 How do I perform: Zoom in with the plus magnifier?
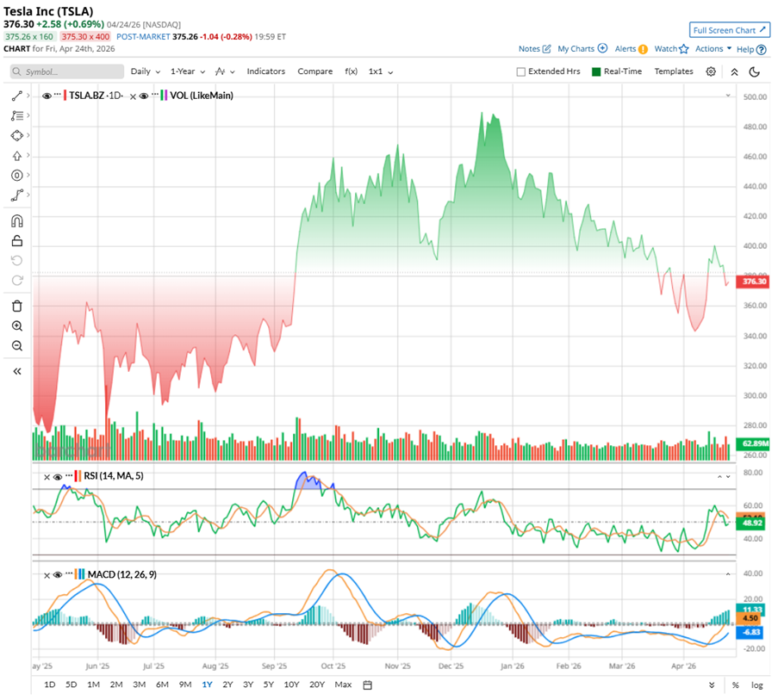point(17,325)
